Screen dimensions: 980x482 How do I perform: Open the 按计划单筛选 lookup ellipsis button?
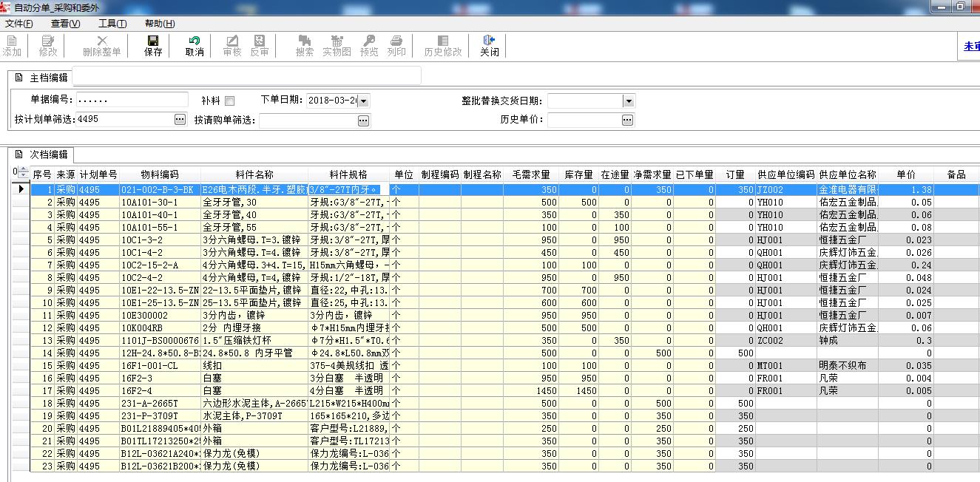(180, 119)
